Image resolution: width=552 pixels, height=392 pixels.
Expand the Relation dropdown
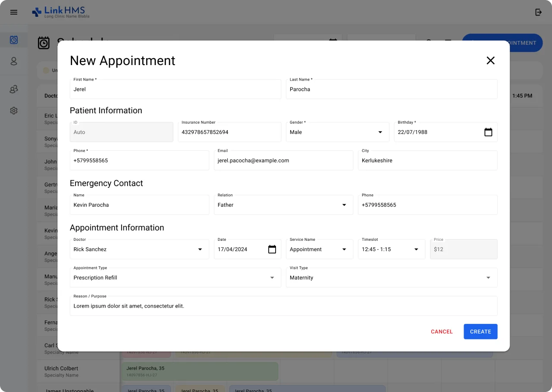[x=283, y=205]
